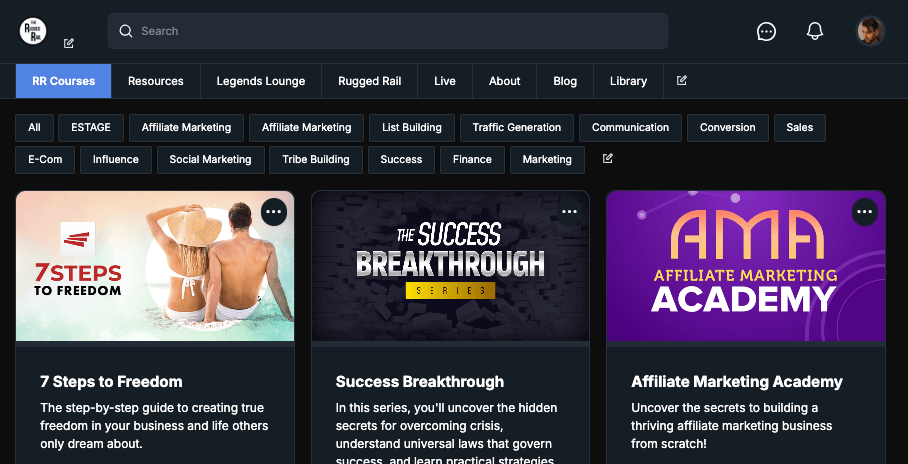Switch to the Resources tab
The width and height of the screenshot is (908, 464).
click(156, 81)
